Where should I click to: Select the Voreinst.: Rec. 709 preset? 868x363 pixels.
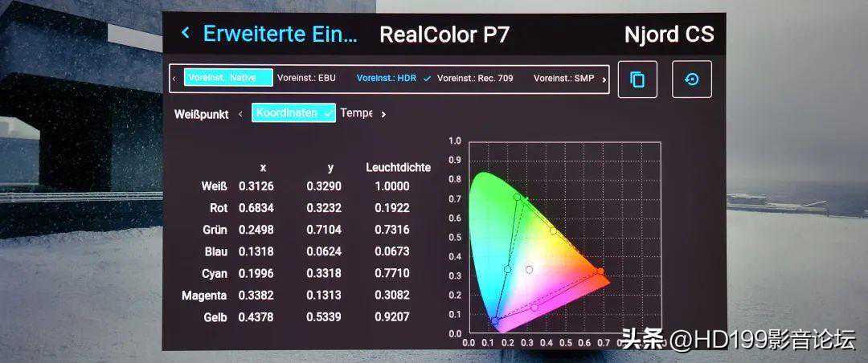click(475, 78)
